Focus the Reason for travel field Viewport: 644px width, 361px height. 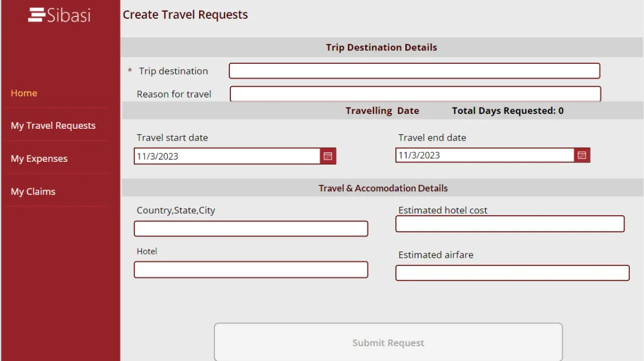click(415, 93)
